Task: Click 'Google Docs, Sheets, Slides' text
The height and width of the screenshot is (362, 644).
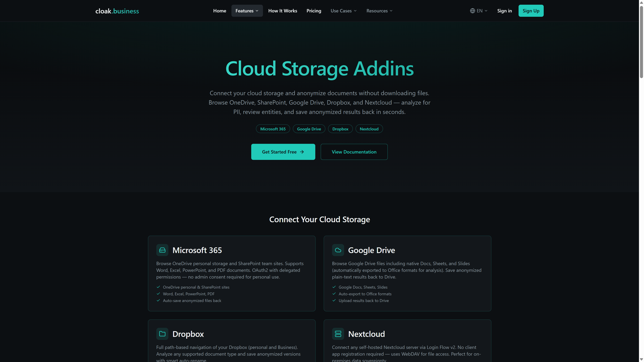Action: (x=363, y=287)
